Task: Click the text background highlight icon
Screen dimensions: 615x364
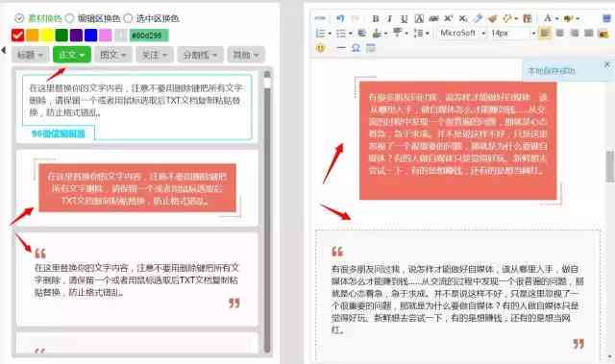Action: [x=567, y=18]
